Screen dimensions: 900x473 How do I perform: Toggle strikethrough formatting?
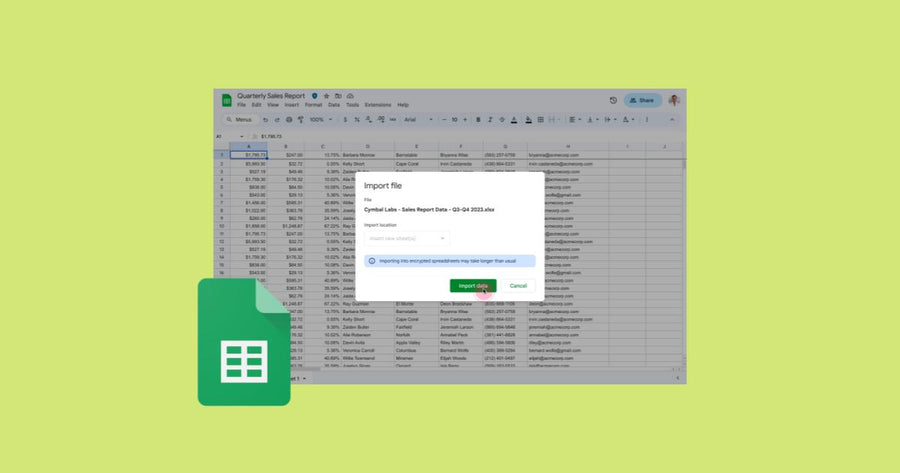(502, 120)
